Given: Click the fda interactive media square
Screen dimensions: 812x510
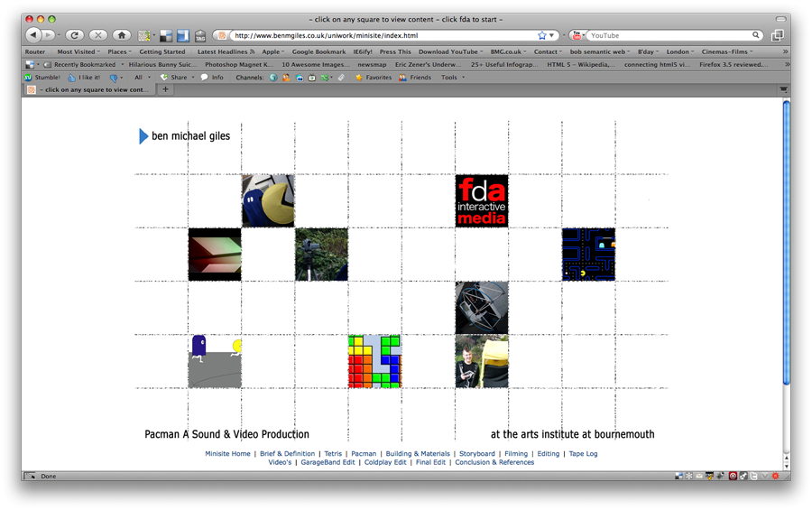Looking at the screenshot, I should point(482,201).
